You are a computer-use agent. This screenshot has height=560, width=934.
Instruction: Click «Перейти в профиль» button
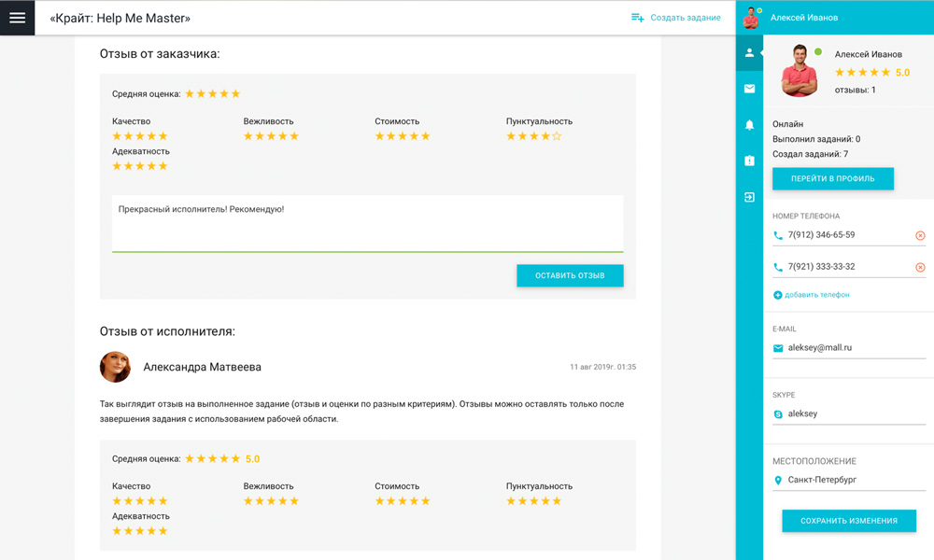(x=832, y=178)
